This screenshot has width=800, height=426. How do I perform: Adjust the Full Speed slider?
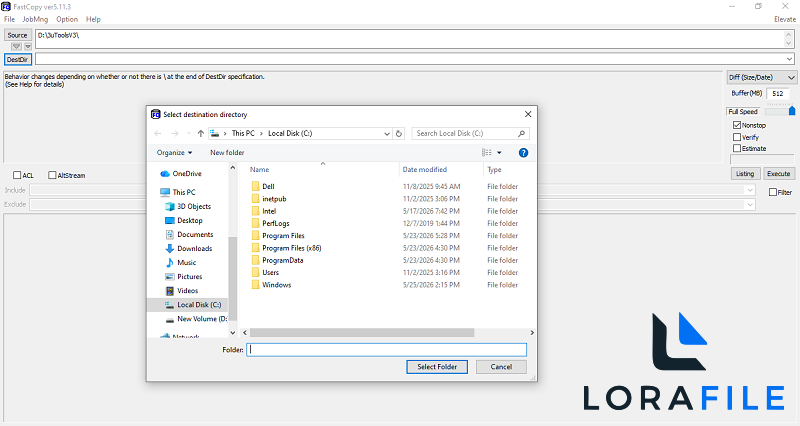click(x=792, y=110)
